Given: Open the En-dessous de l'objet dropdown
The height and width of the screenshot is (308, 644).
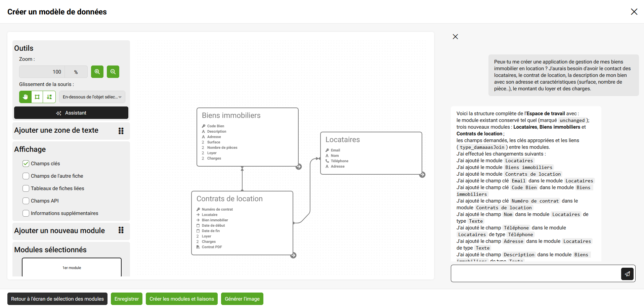Looking at the screenshot, I should click(92, 97).
